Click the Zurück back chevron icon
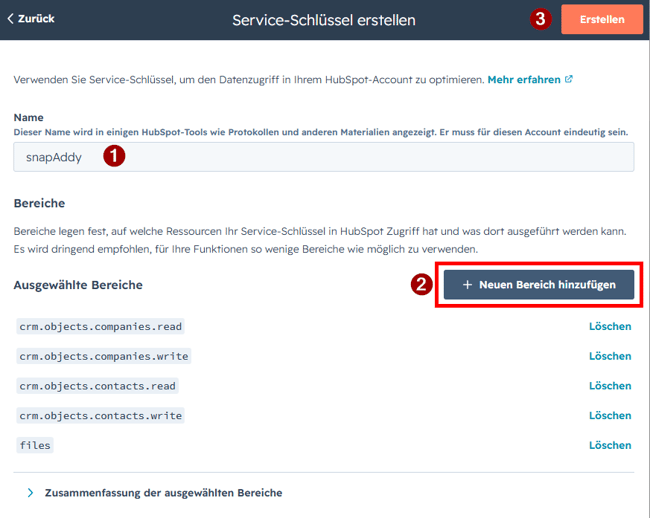 pyautogui.click(x=10, y=19)
